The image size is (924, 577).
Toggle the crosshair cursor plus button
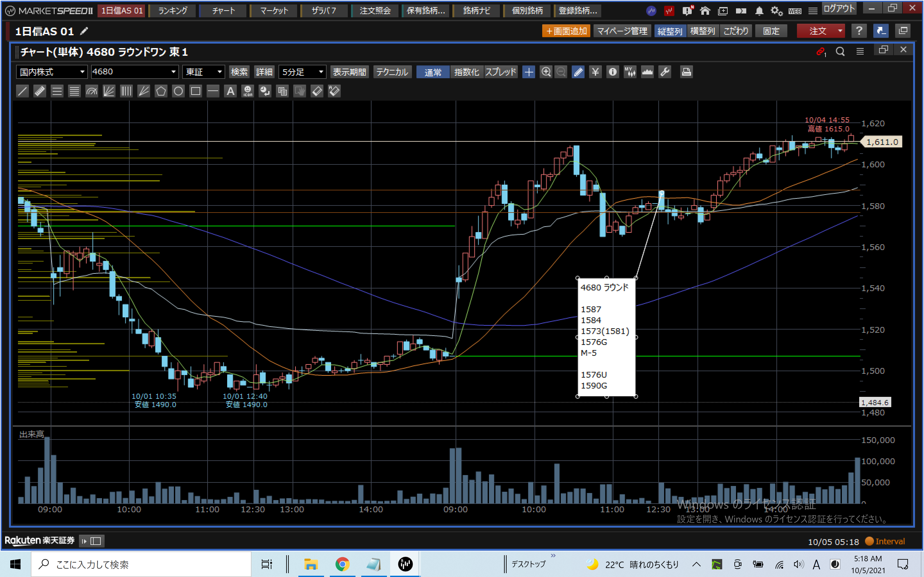(x=529, y=72)
